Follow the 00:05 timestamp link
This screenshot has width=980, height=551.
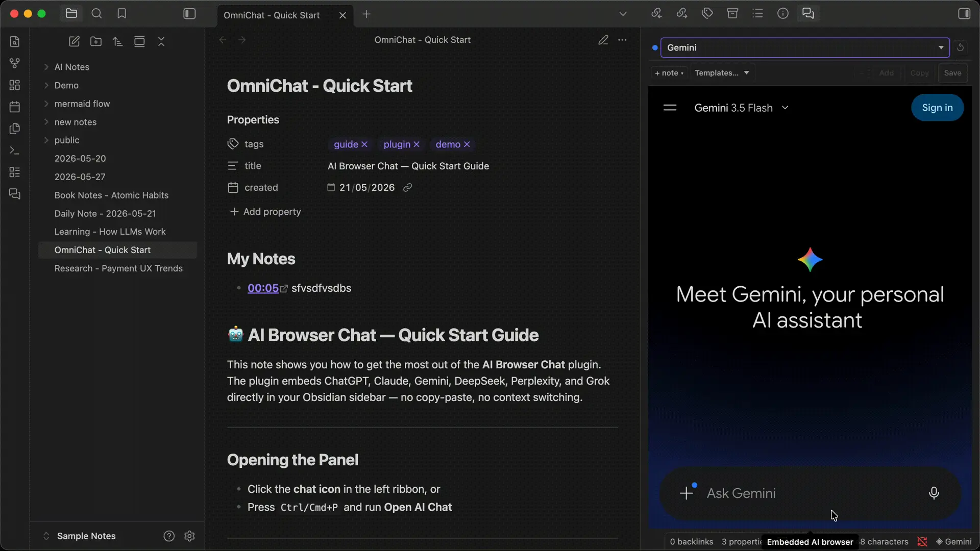263,288
